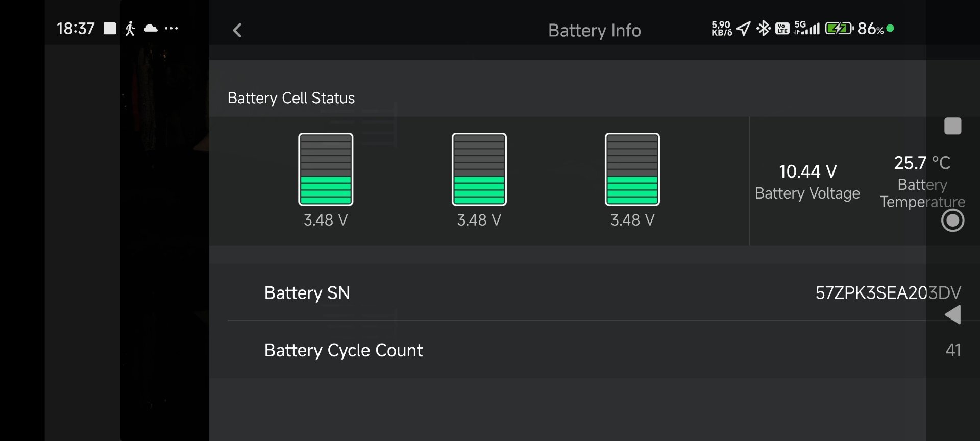The image size is (980, 441).
Task: Tap the third battery cell icon
Action: 632,169
